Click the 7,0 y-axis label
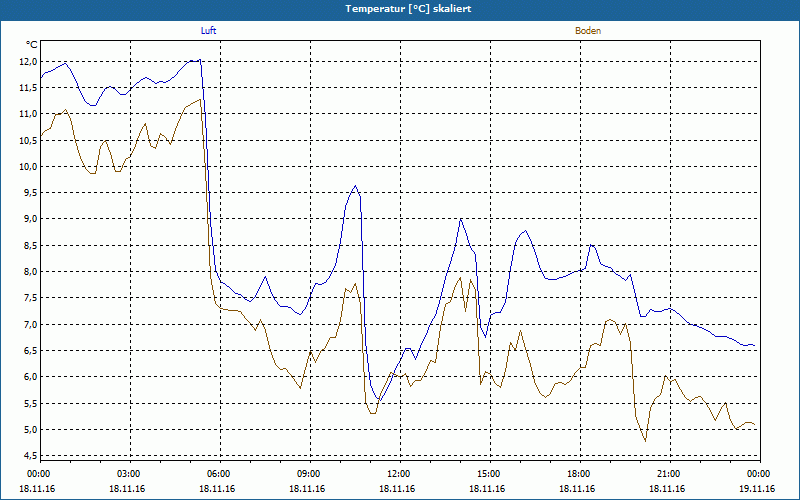The image size is (800, 500). coord(31,324)
